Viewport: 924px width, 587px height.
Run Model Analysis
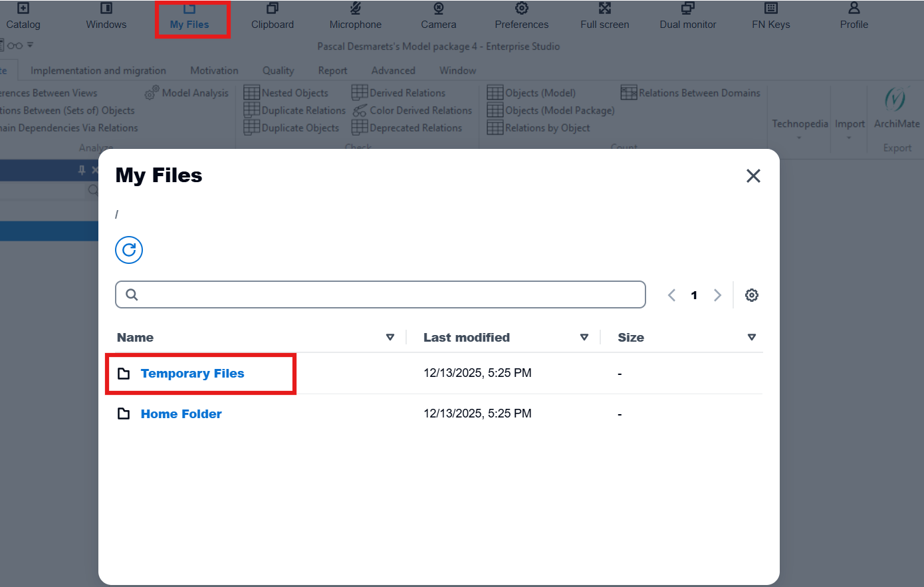point(187,93)
